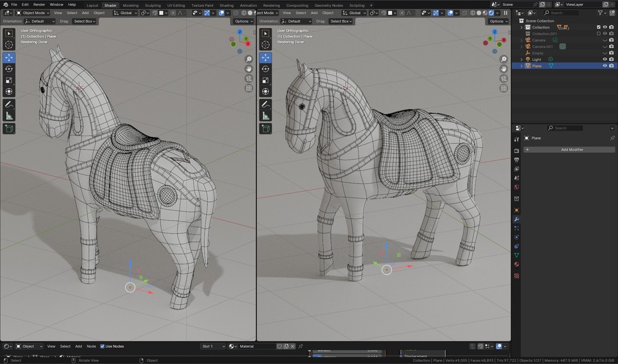Toggle proportional editing in left viewport

pyautogui.click(x=173, y=13)
